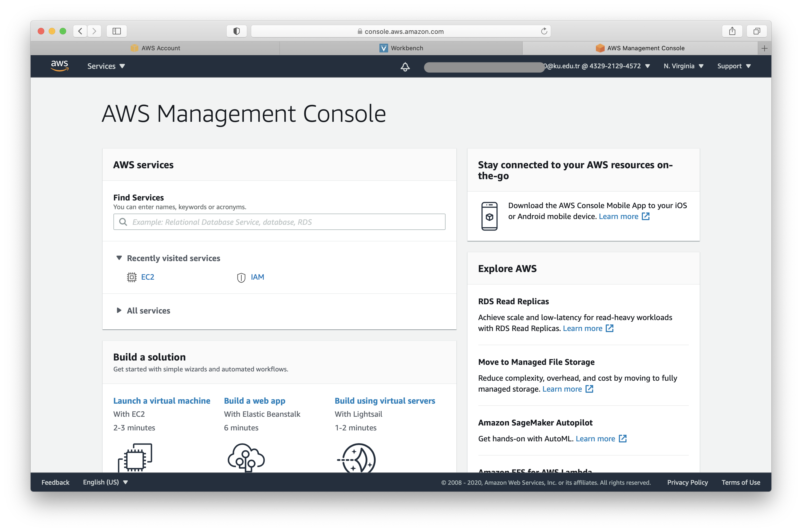Image resolution: width=802 pixels, height=532 pixels.
Task: Select the EC2 service icon
Action: [x=131, y=277]
